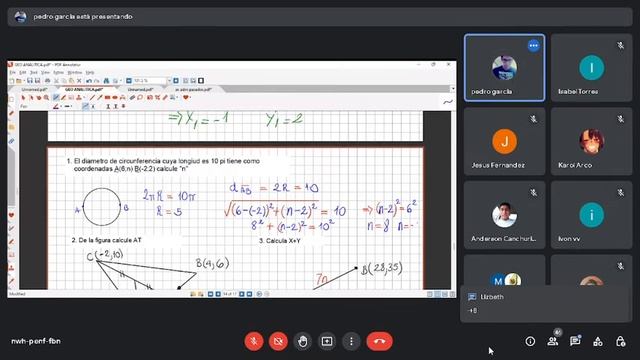Click pen style preview squiggle
The height and width of the screenshot is (360, 640).
click(x=448, y=102)
